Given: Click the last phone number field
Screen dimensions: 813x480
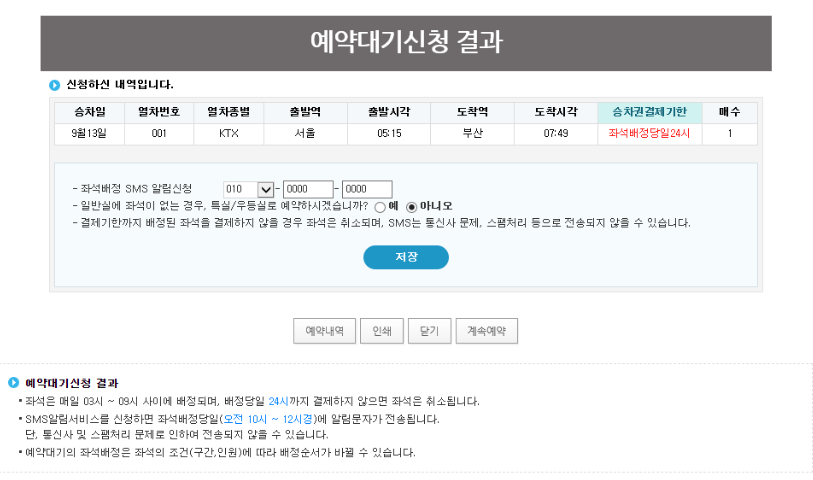Looking at the screenshot, I should pos(367,189).
